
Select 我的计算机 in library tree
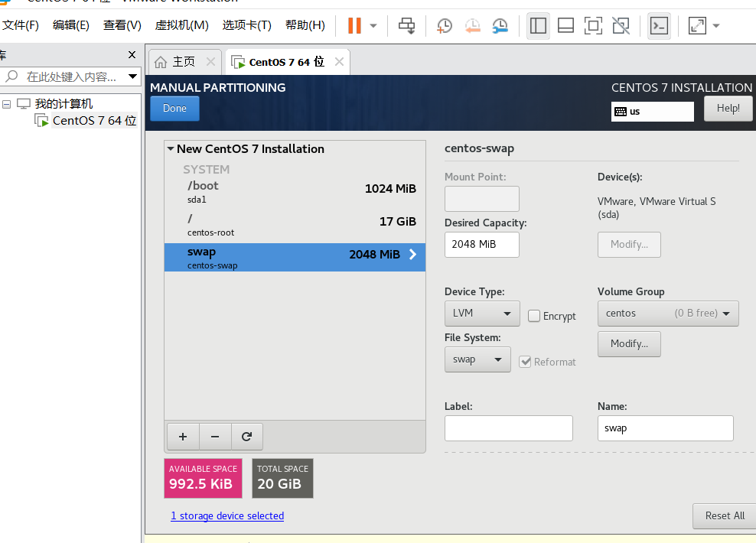click(x=64, y=103)
